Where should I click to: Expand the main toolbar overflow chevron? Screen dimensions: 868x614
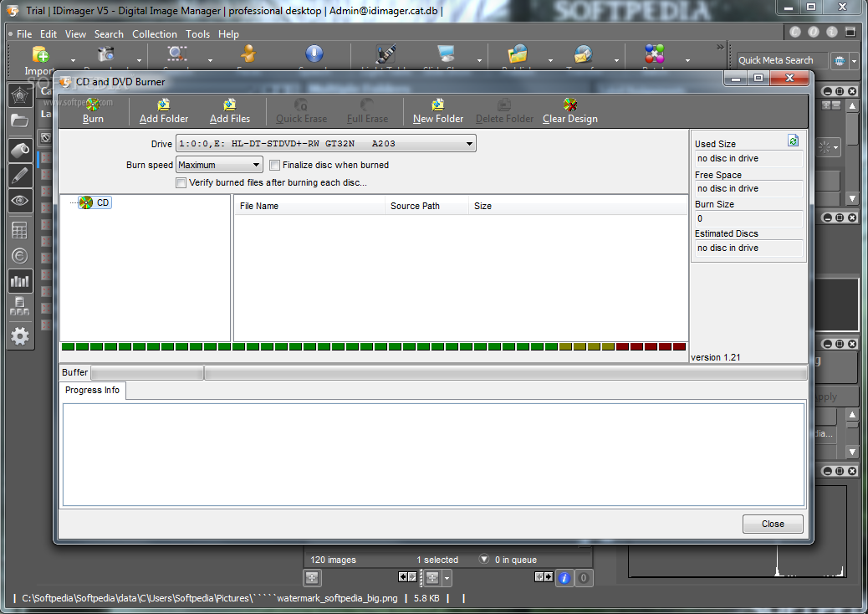pyautogui.click(x=720, y=48)
